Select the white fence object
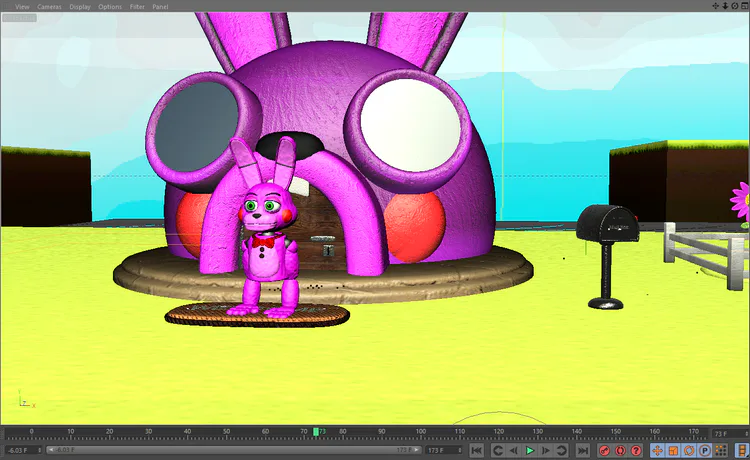This screenshot has width=750, height=460. pyautogui.click(x=706, y=256)
